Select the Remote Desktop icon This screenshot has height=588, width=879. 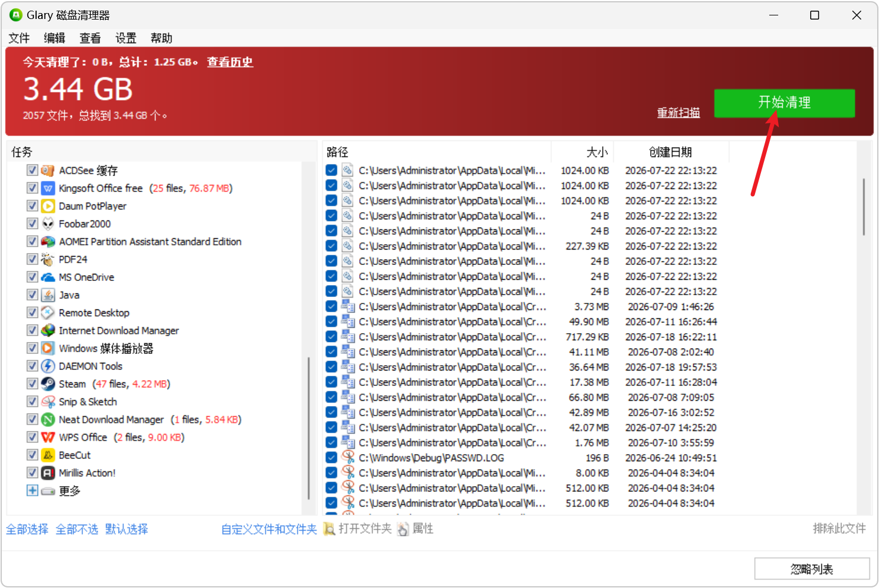(x=48, y=313)
